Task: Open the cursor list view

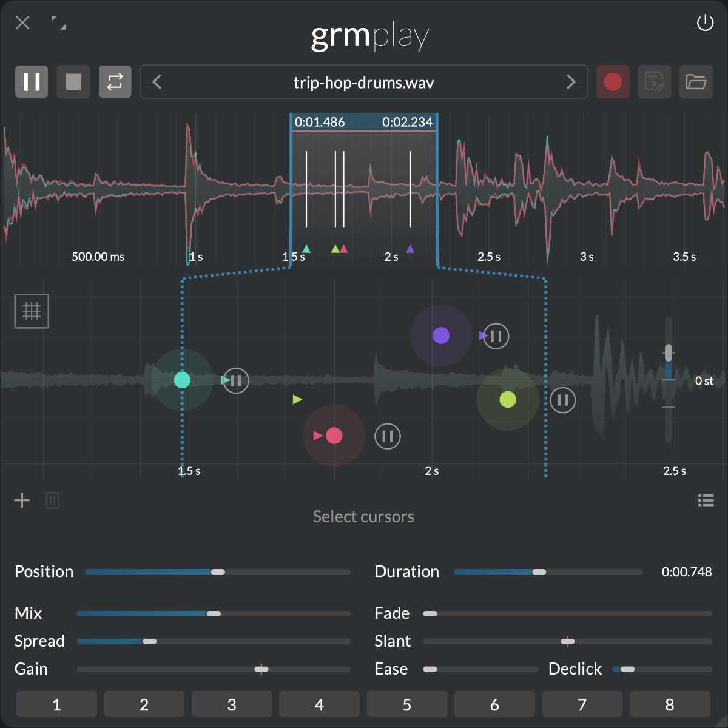Action: tap(706, 500)
